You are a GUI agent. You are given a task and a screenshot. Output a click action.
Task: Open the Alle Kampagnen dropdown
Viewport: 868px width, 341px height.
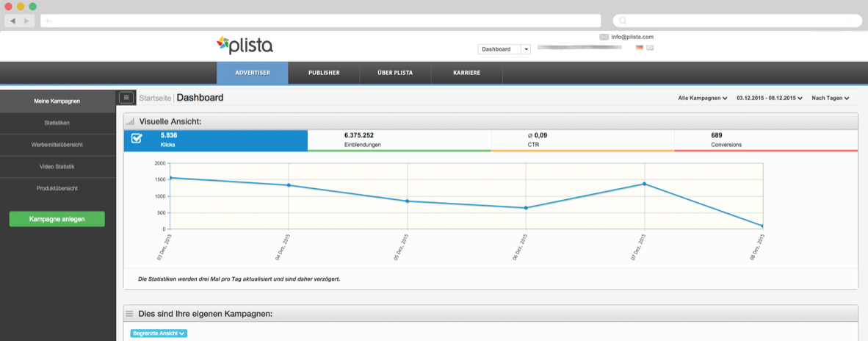tap(702, 98)
